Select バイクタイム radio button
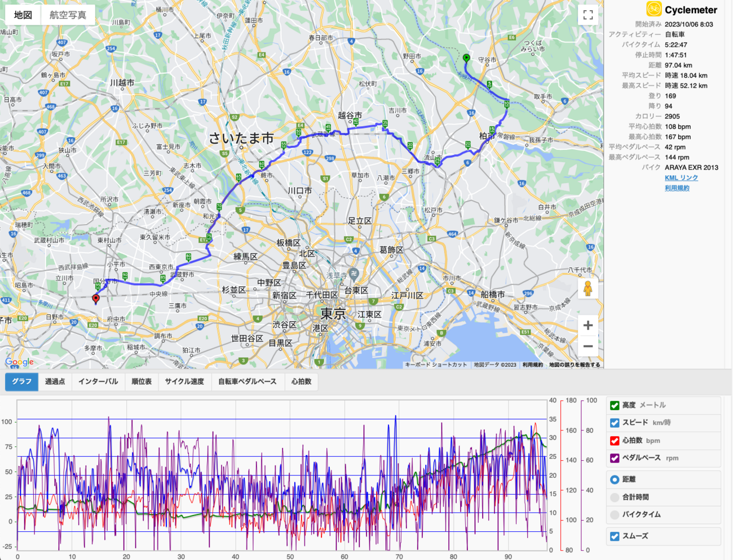Screen dimensions: 733x560 [615, 514]
